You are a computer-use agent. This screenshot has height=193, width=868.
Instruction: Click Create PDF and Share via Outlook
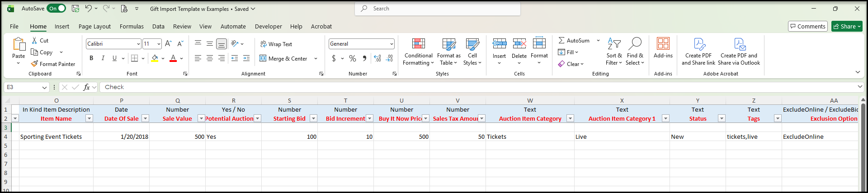(739, 52)
